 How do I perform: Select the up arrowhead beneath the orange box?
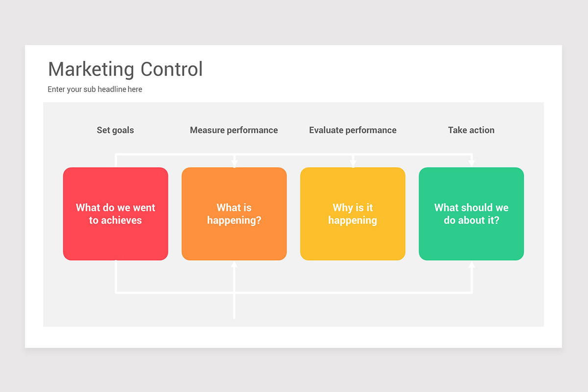pyautogui.click(x=234, y=265)
